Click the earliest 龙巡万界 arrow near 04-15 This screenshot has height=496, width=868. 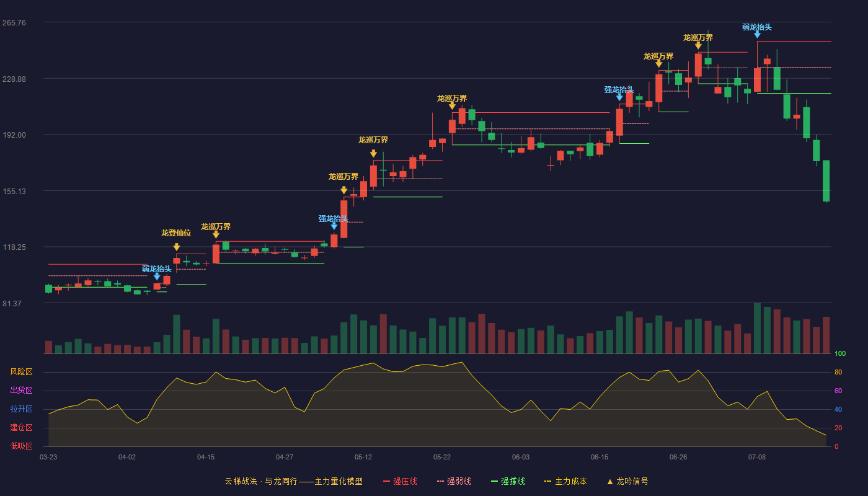216,234
